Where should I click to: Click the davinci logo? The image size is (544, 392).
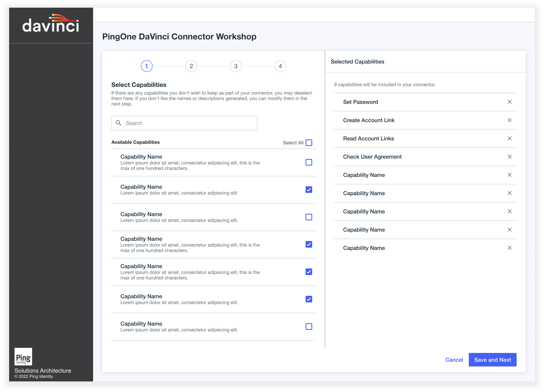pyautogui.click(x=51, y=23)
